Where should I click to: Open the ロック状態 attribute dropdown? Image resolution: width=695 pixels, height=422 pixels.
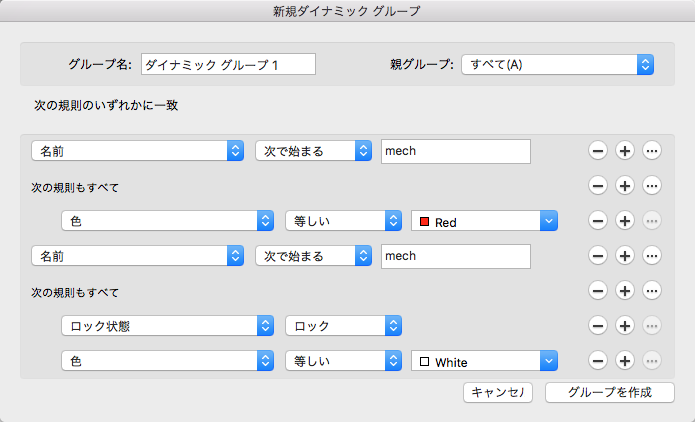coord(167,325)
